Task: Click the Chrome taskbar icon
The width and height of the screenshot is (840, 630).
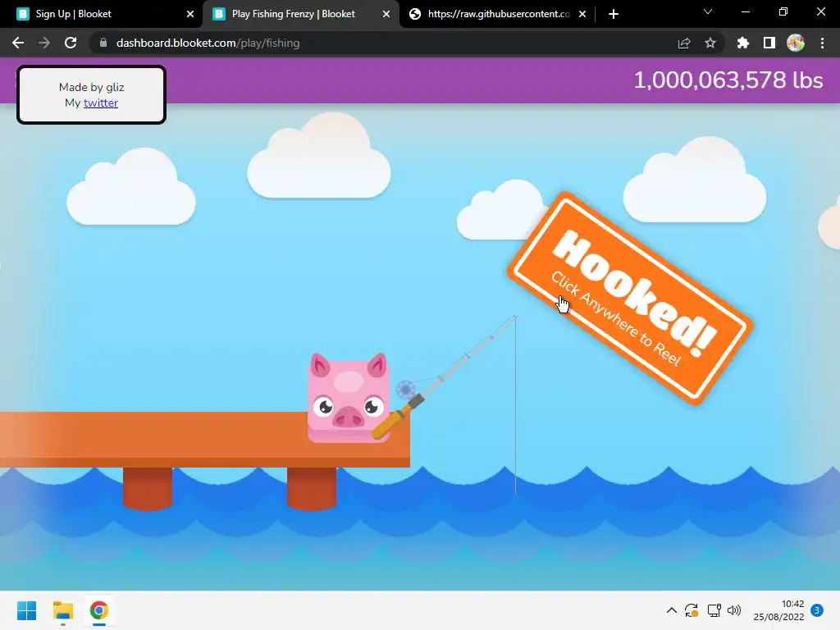Action: (x=98, y=610)
